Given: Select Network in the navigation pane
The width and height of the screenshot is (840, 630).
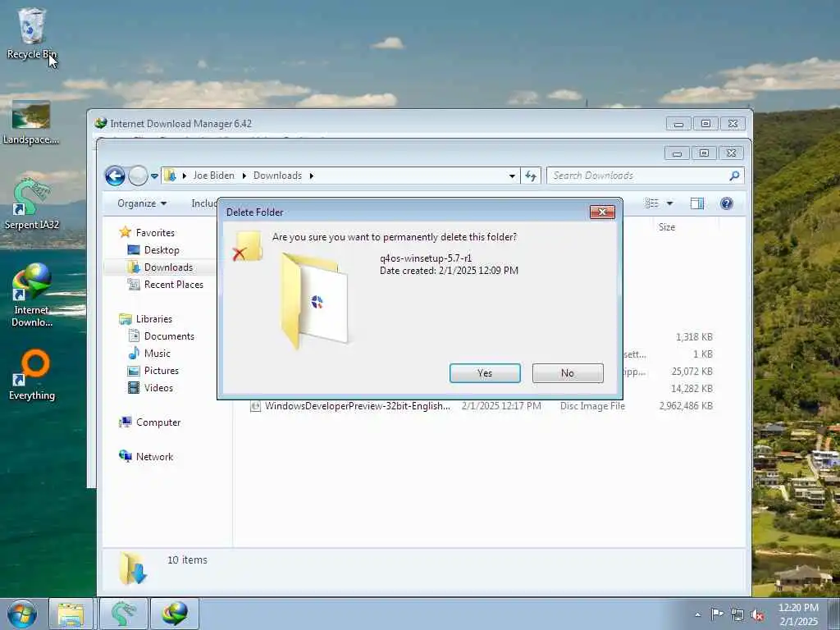Looking at the screenshot, I should 154,457.
